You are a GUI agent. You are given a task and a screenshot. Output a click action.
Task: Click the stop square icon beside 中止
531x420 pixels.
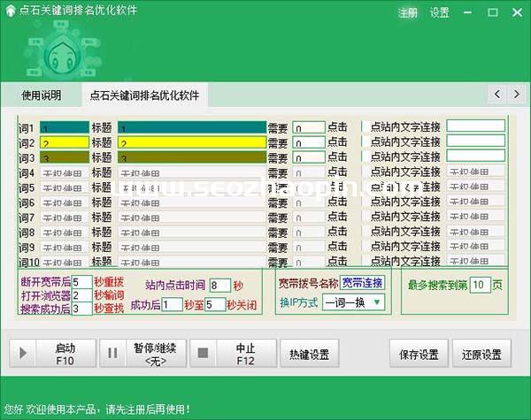203,354
